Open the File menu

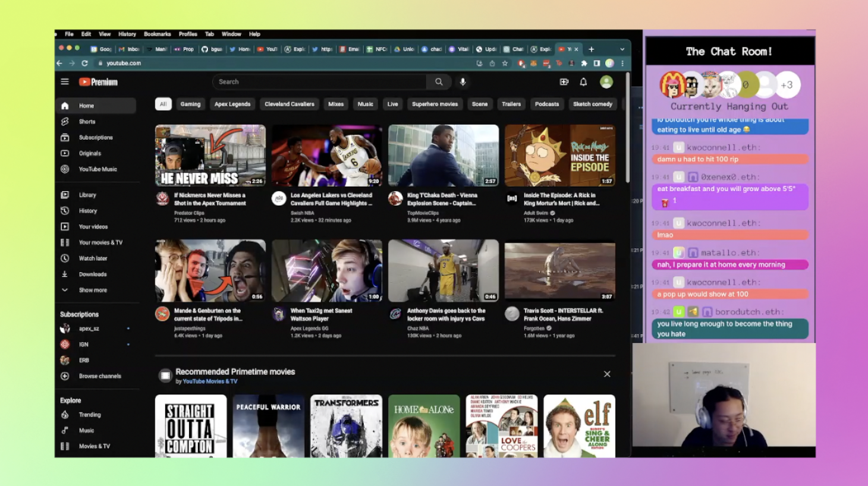pos(69,34)
